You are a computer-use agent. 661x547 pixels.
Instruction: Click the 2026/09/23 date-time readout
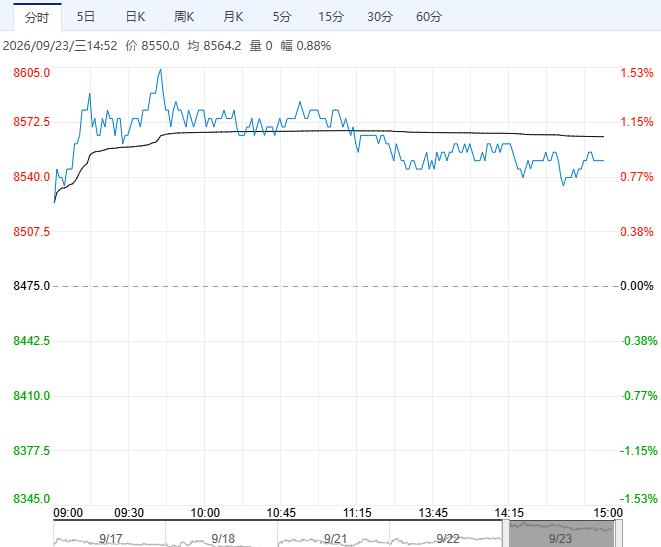click(x=60, y=46)
